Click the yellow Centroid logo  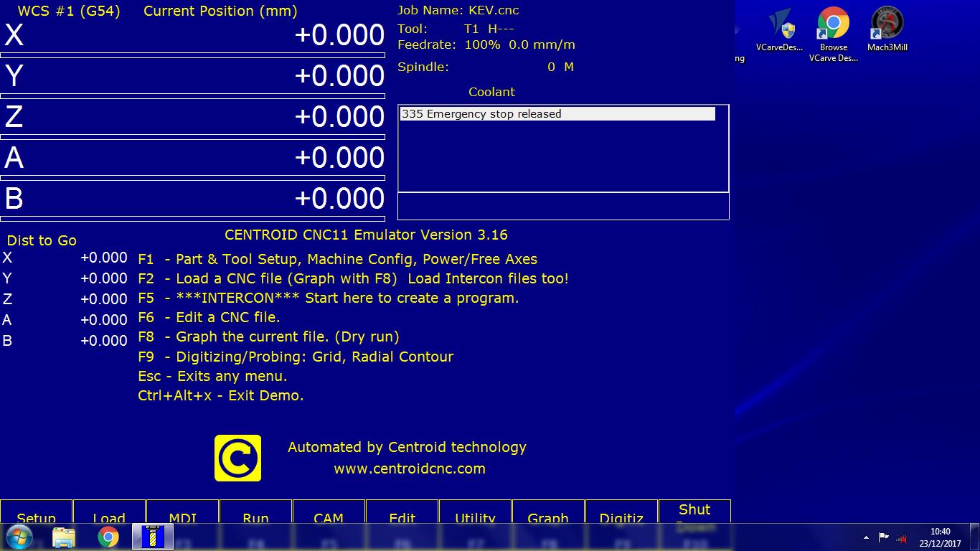237,458
